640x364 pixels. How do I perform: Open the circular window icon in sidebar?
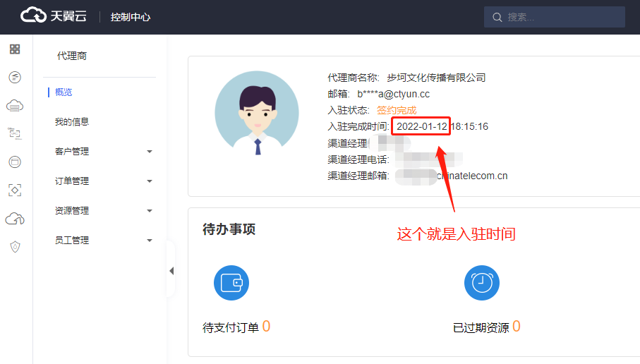click(x=15, y=162)
